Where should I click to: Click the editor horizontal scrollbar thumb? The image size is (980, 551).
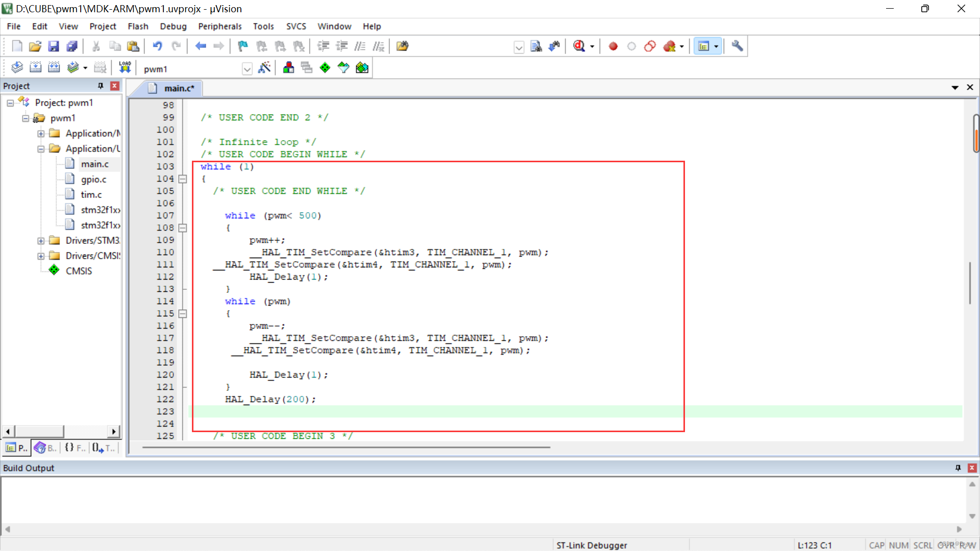(x=346, y=447)
